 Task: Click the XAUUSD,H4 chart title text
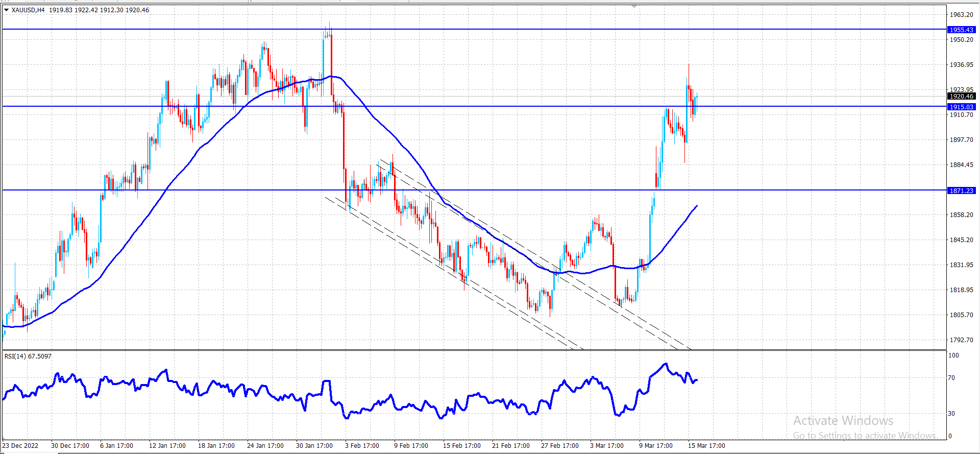tap(28, 10)
